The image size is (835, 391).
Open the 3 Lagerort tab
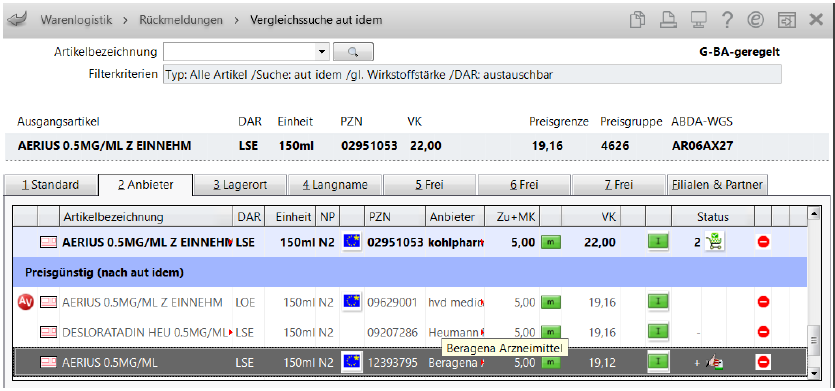pyautogui.click(x=240, y=185)
